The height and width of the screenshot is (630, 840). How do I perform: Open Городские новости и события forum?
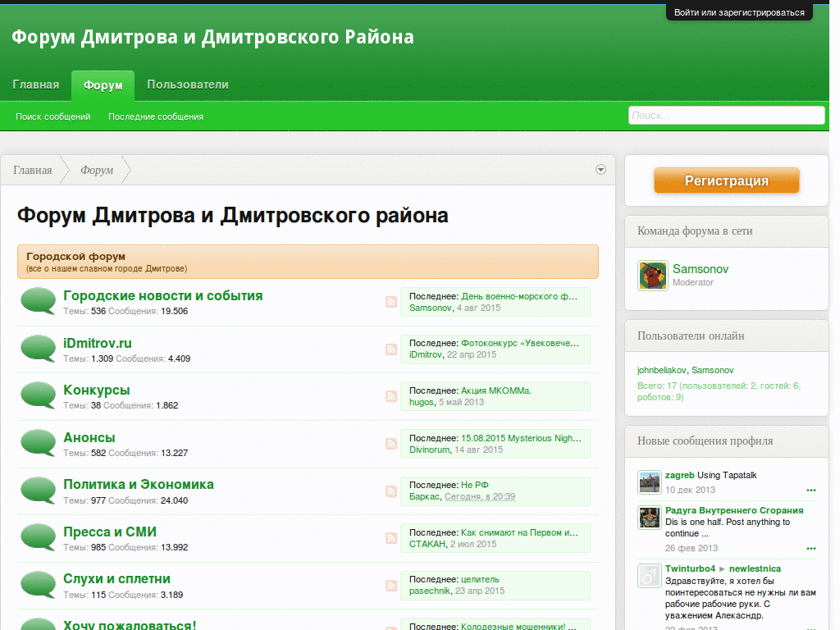pyautogui.click(x=163, y=295)
